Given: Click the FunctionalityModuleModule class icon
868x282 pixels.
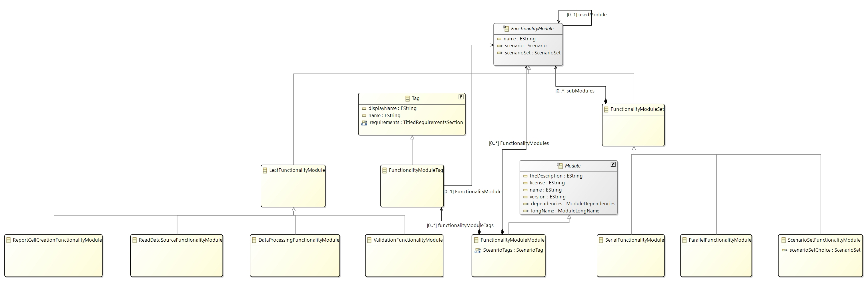Looking at the screenshot, I should 476,240.
